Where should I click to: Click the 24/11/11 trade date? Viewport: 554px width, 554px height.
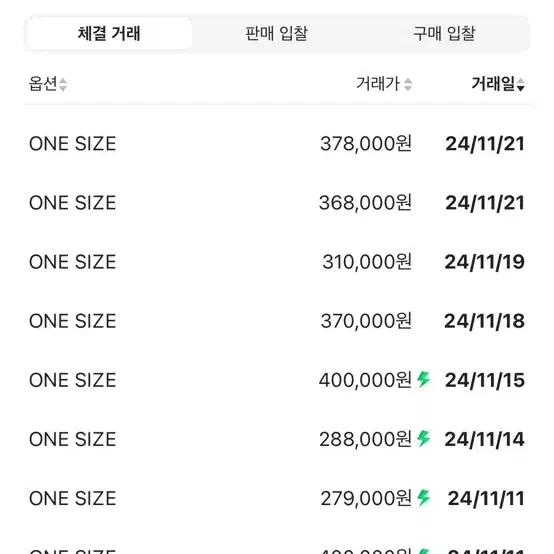486,499
